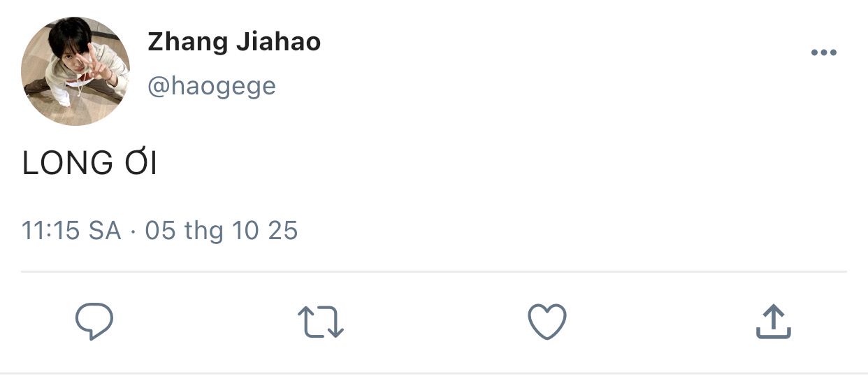Open share options for @haogege's tweet
The image size is (868, 386).
(774, 322)
